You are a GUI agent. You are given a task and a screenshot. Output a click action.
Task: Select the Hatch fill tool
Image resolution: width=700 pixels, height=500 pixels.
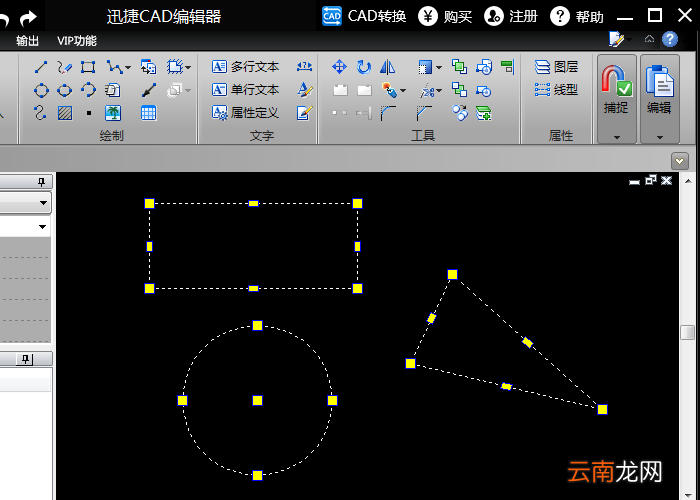click(65, 113)
